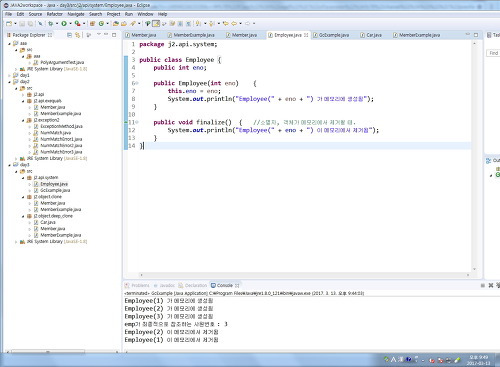This screenshot has height=367, width=500.
Task: Maximize the Package Explorer panel
Action: [x=114, y=35]
